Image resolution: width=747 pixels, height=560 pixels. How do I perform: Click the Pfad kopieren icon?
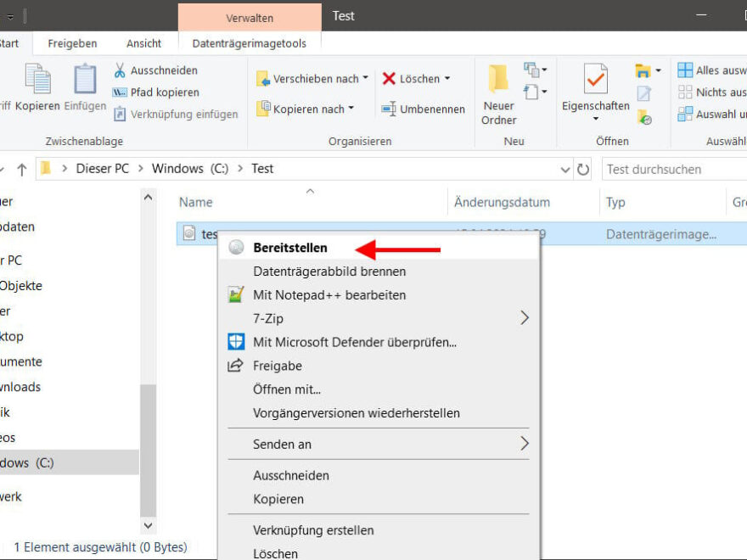[x=120, y=92]
